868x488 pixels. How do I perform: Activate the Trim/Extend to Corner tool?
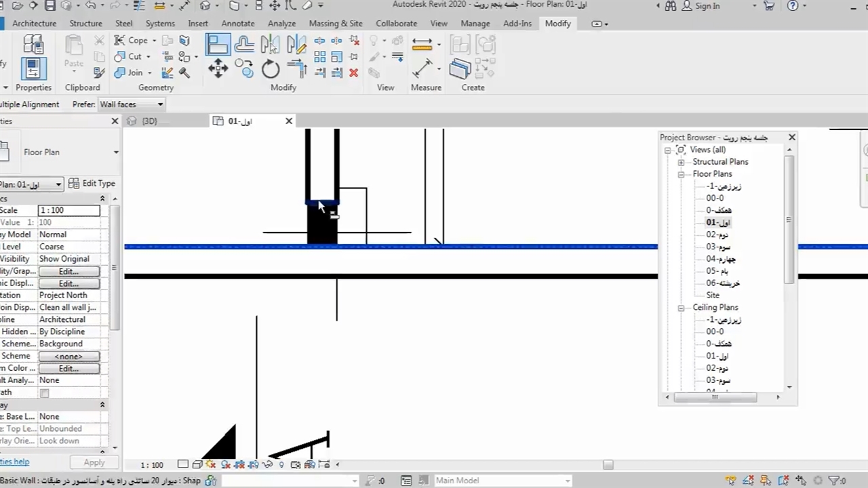point(296,68)
